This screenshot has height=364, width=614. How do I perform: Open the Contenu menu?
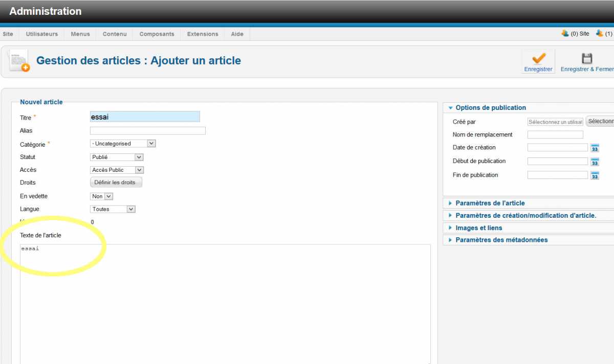pos(115,34)
